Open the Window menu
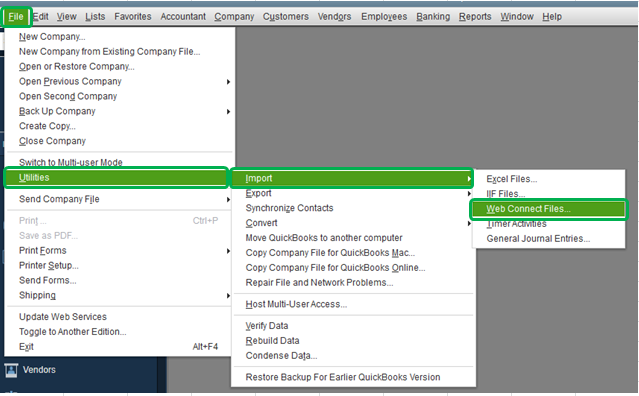Viewport: 639px width, 396px height. pos(517,17)
